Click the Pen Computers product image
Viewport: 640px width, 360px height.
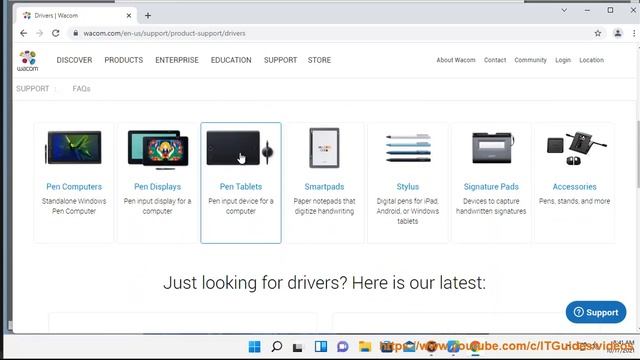74,148
